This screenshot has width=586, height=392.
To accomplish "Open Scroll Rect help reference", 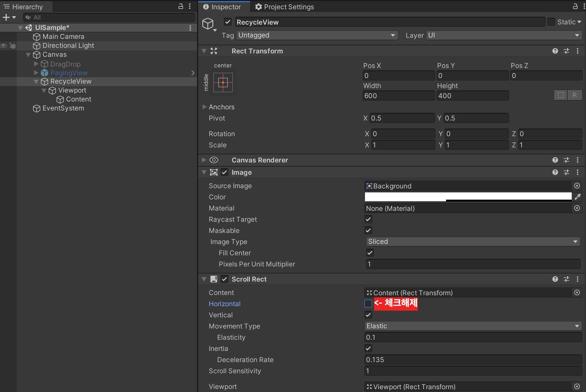I will point(555,279).
